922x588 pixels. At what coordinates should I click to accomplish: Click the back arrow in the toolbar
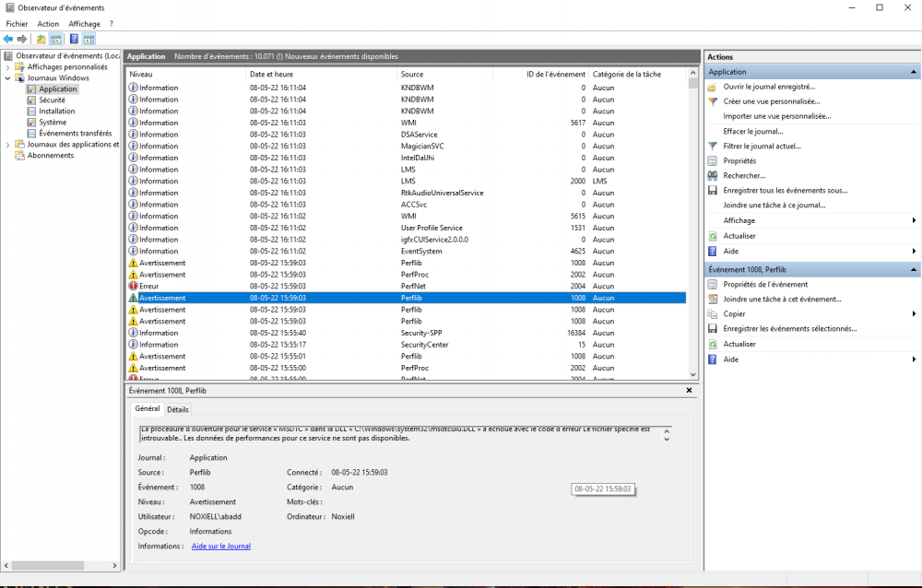(x=8, y=39)
